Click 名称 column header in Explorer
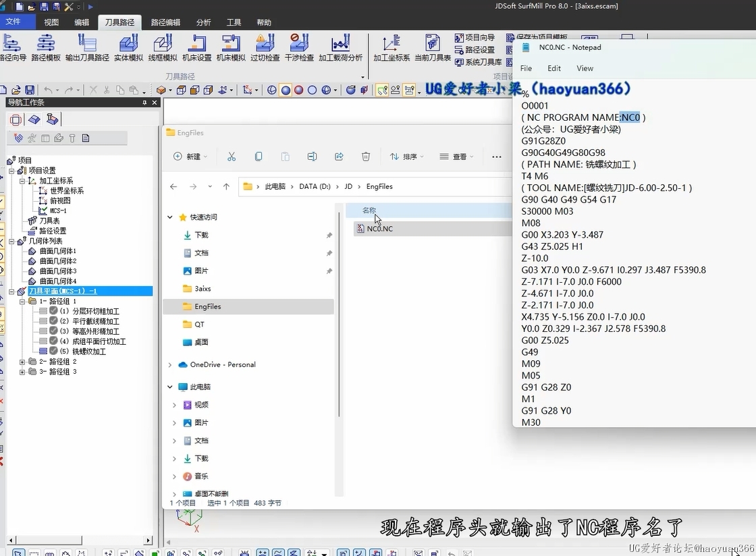The width and height of the screenshot is (756, 556). (x=369, y=210)
